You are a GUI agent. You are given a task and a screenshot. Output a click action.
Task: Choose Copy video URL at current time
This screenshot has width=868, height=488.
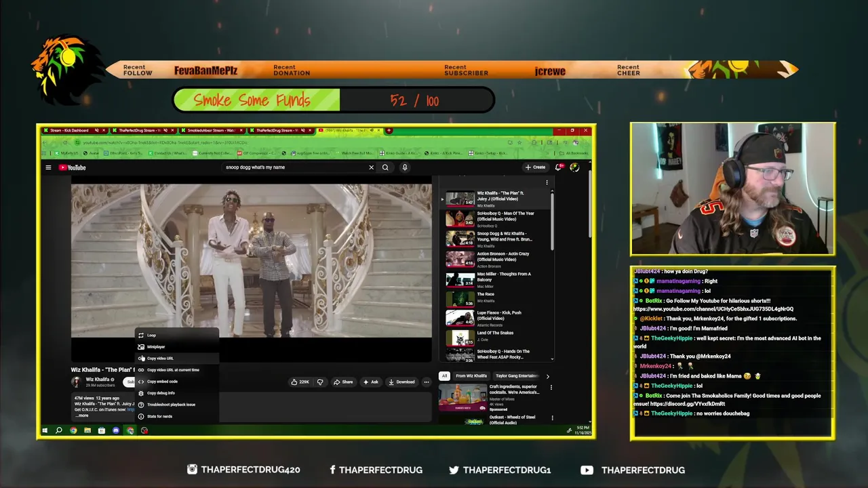point(176,369)
